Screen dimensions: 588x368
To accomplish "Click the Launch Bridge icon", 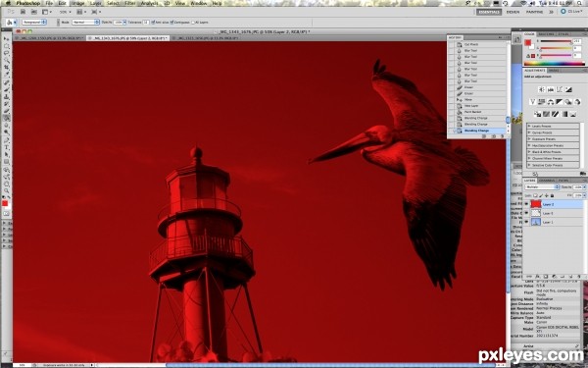I will click(23, 12).
